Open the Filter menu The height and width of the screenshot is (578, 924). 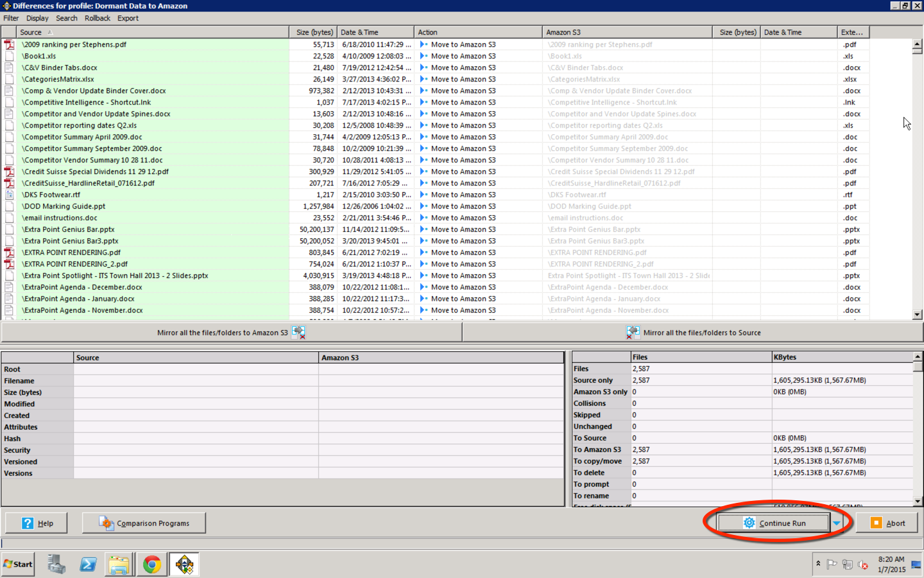pyautogui.click(x=11, y=18)
